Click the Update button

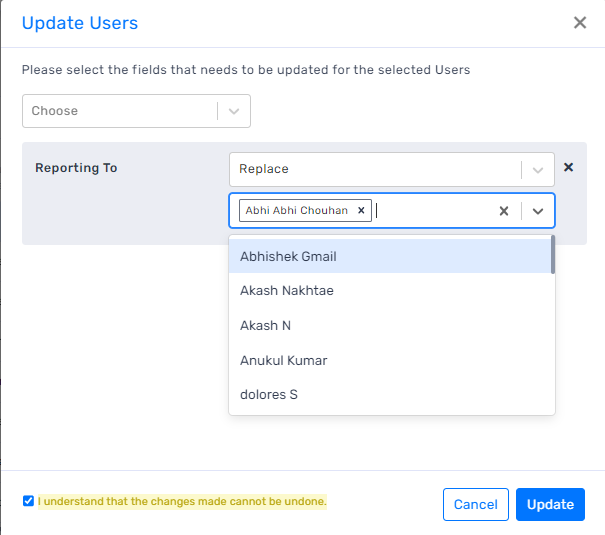(x=550, y=504)
